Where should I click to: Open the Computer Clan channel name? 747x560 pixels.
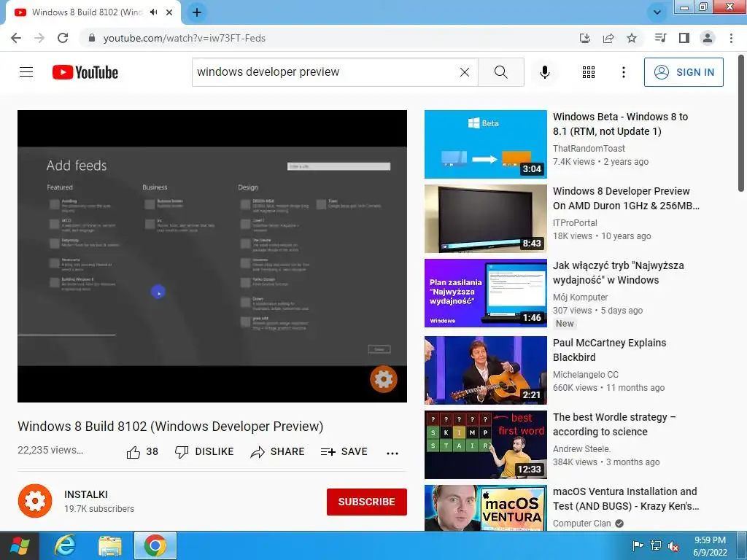[581, 524]
